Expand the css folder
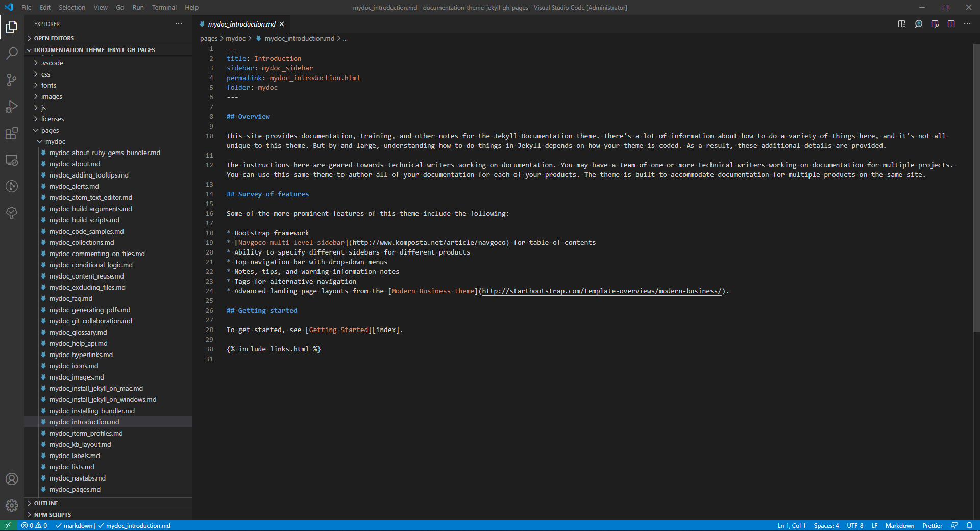 [108, 74]
